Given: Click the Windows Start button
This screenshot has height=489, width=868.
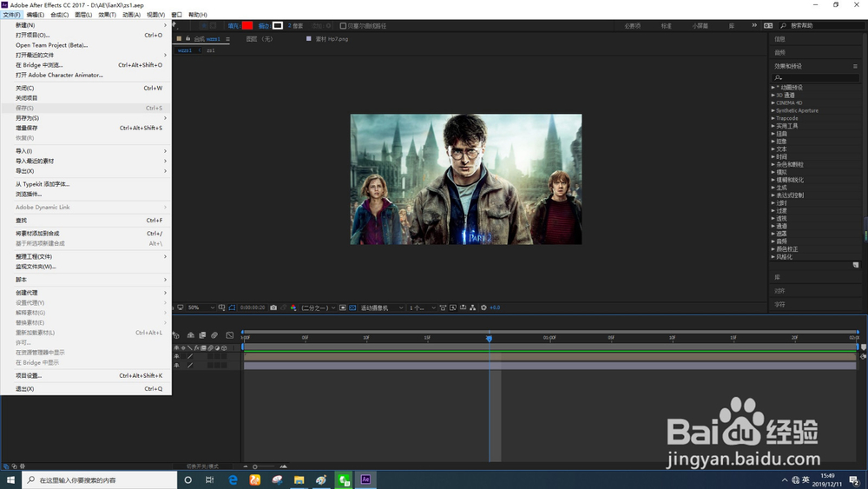Looking at the screenshot, I should (x=10, y=479).
